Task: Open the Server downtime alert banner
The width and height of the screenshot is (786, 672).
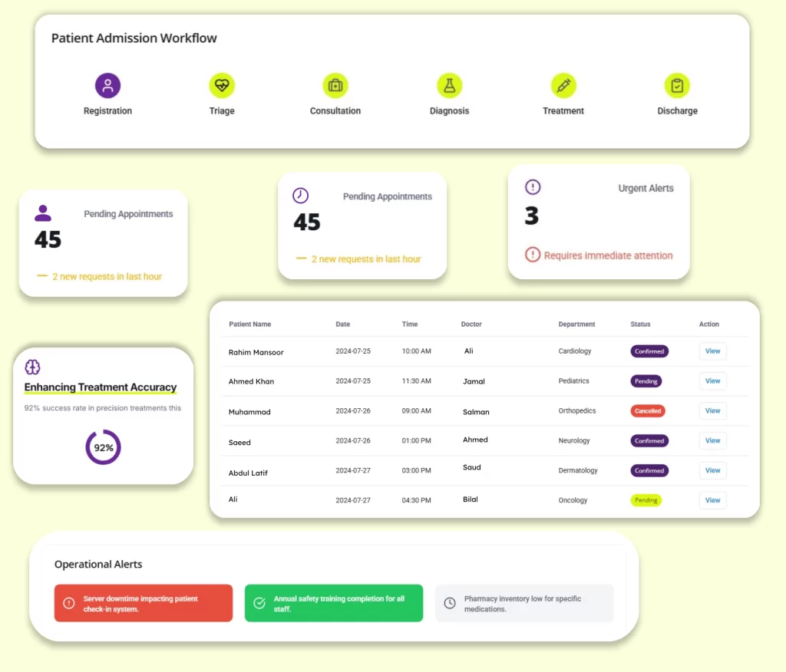Action: point(144,603)
